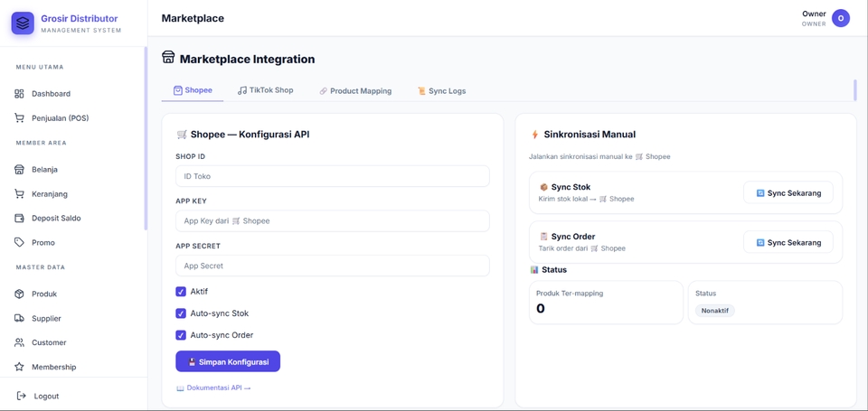Click the Dokumentasi API book icon
This screenshot has width=868, height=411.
[180, 388]
